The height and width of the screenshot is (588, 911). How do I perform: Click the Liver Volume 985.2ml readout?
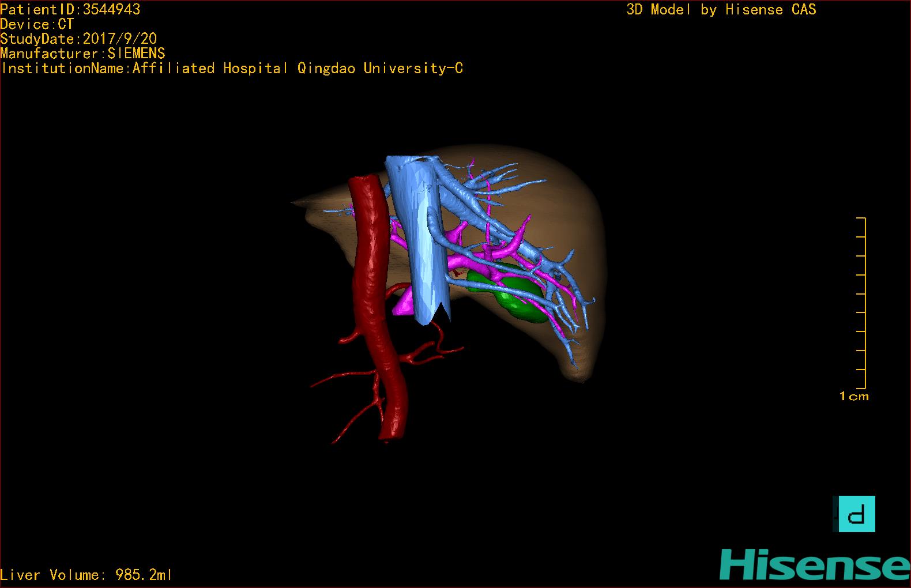pyautogui.click(x=86, y=575)
